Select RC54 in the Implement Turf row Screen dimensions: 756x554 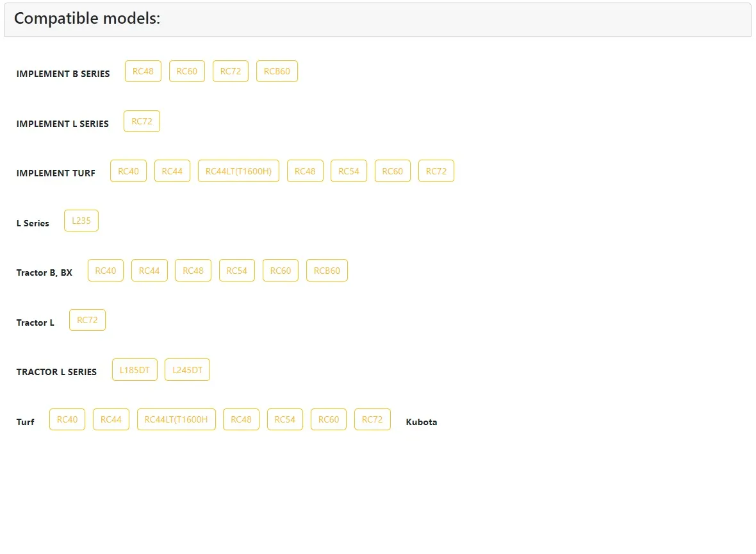click(x=349, y=171)
